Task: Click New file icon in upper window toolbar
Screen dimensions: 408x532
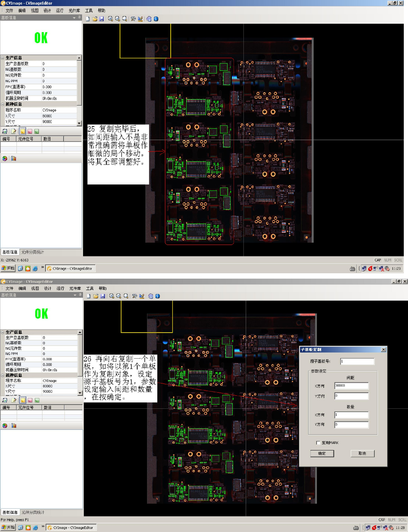Action: (x=88, y=19)
